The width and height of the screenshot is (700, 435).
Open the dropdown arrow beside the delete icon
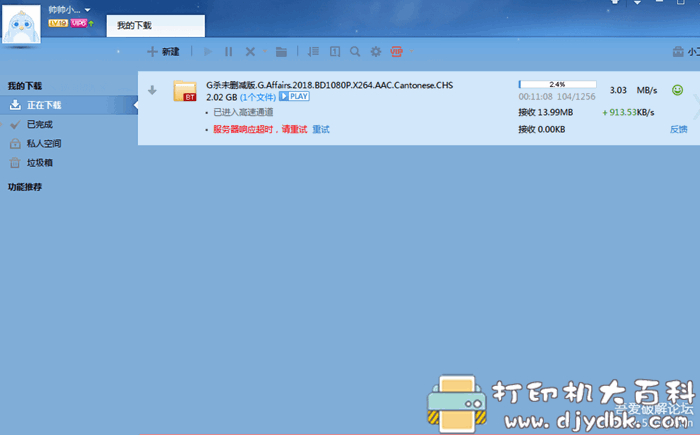coord(264,51)
